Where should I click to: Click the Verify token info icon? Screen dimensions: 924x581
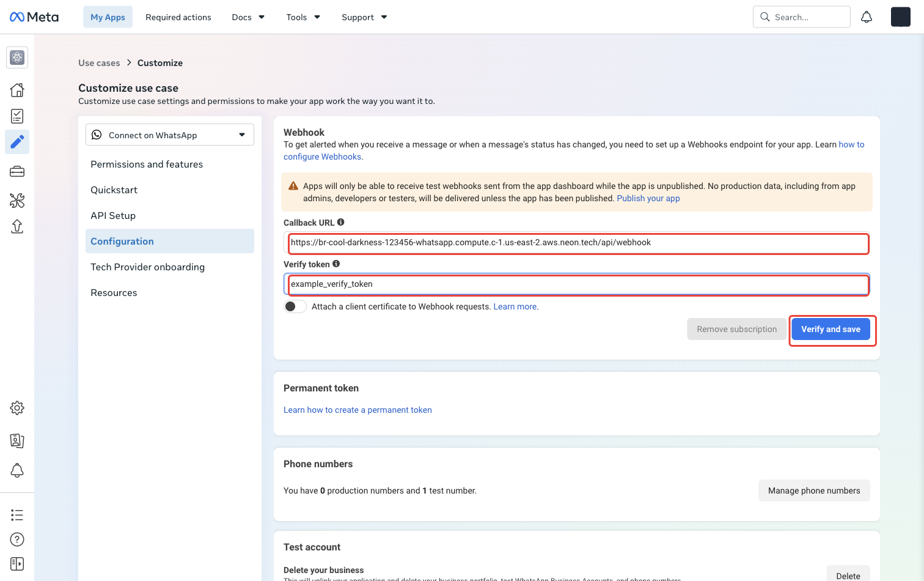[336, 264]
